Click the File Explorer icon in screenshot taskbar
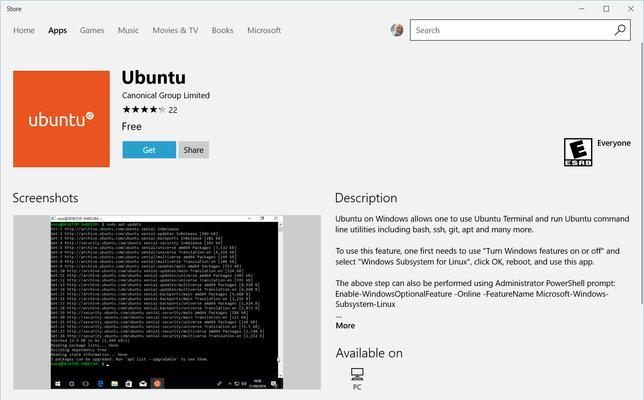The width and height of the screenshot is (644, 400). 115,384
